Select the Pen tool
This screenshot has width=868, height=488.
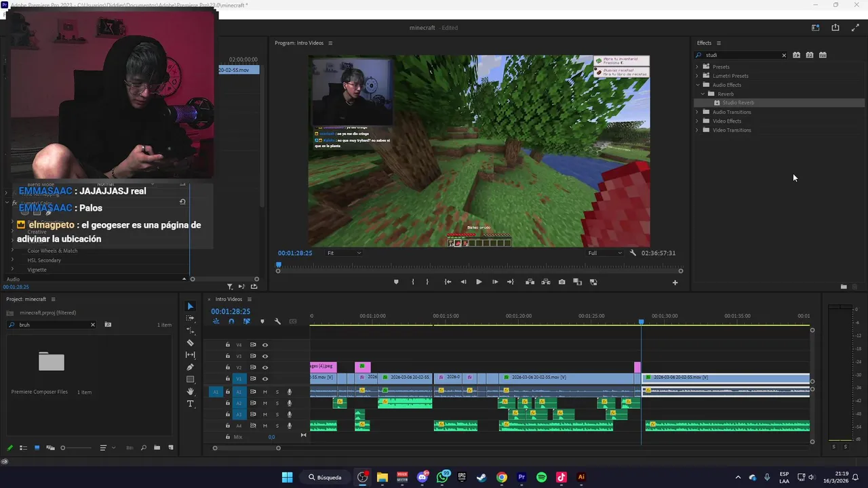point(191,367)
